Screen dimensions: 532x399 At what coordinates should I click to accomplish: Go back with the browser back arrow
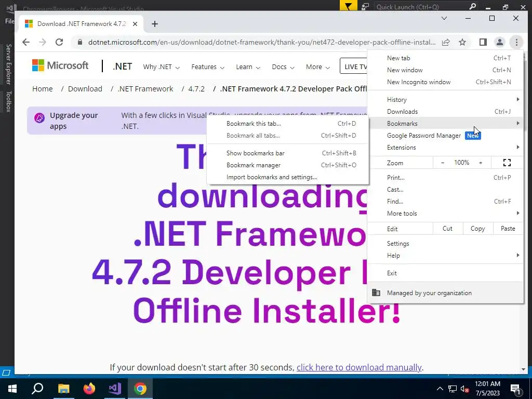(x=26, y=42)
